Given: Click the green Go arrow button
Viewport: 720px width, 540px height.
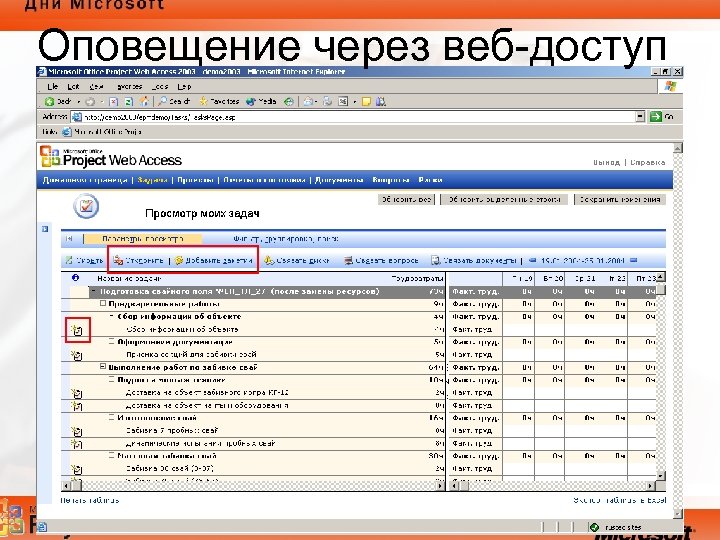Looking at the screenshot, I should point(655,117).
